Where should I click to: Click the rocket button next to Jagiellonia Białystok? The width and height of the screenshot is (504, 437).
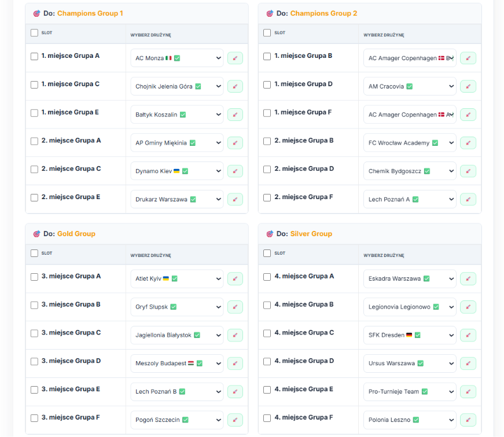point(235,335)
